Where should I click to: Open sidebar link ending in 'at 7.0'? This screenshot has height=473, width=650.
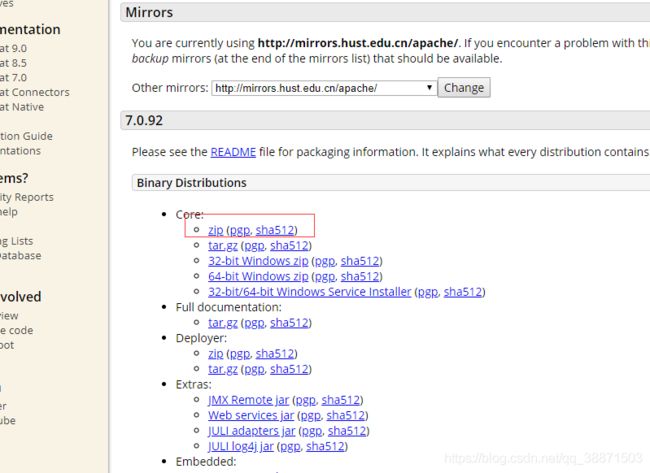[x=13, y=78]
